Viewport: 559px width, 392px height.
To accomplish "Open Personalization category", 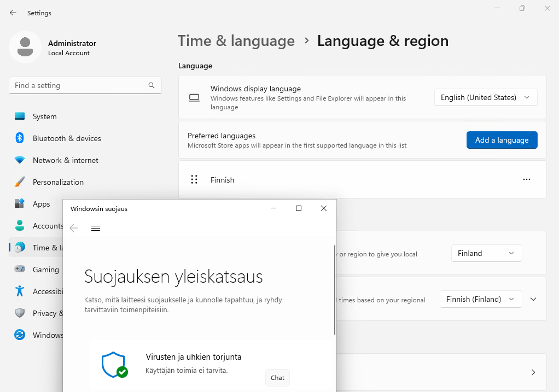I will point(58,182).
